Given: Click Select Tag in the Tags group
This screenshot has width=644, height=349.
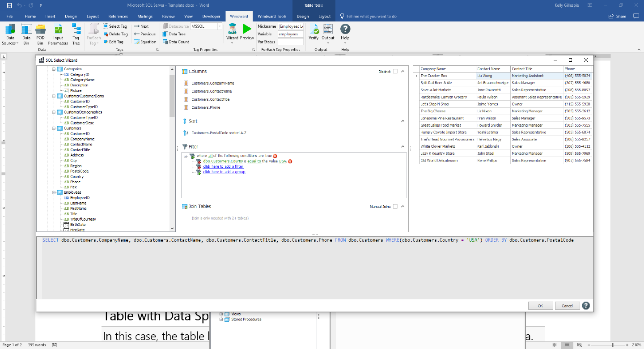Looking at the screenshot, I should point(115,26).
